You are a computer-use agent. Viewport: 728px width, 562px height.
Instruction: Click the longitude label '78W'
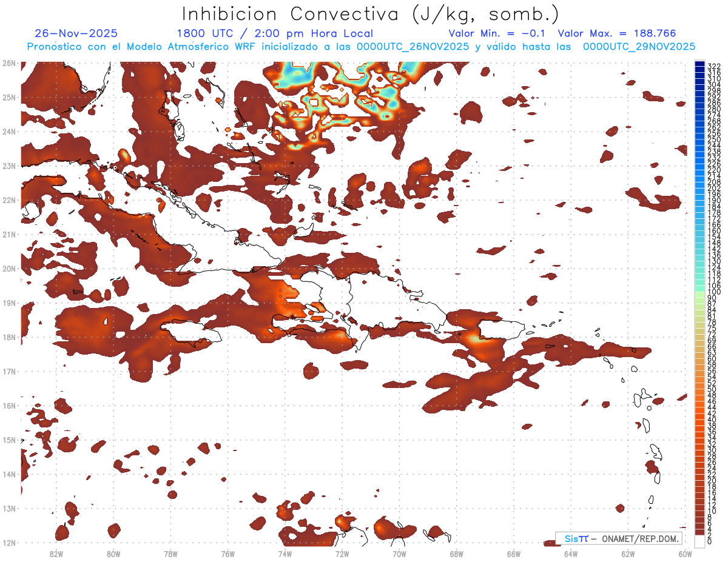(x=170, y=554)
